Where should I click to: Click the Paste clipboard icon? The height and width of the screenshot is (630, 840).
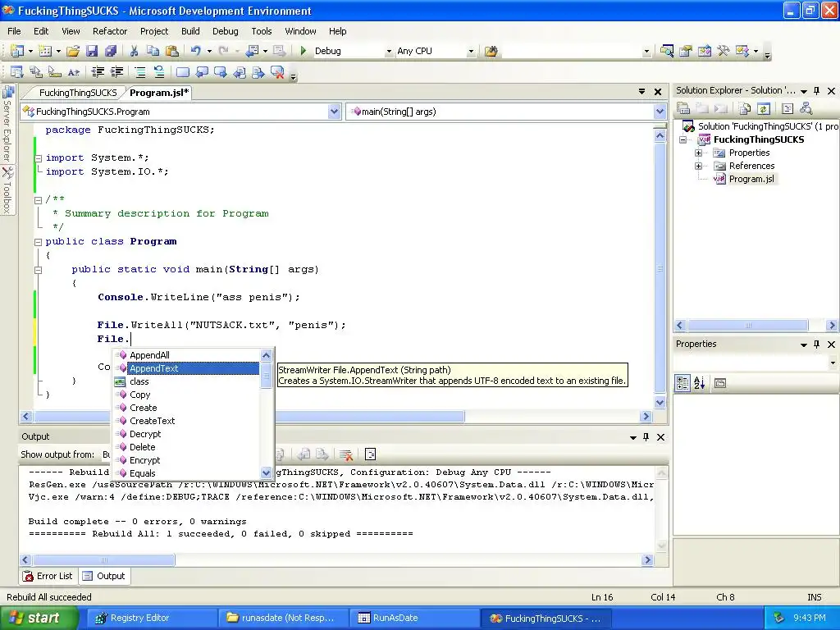[x=172, y=51]
